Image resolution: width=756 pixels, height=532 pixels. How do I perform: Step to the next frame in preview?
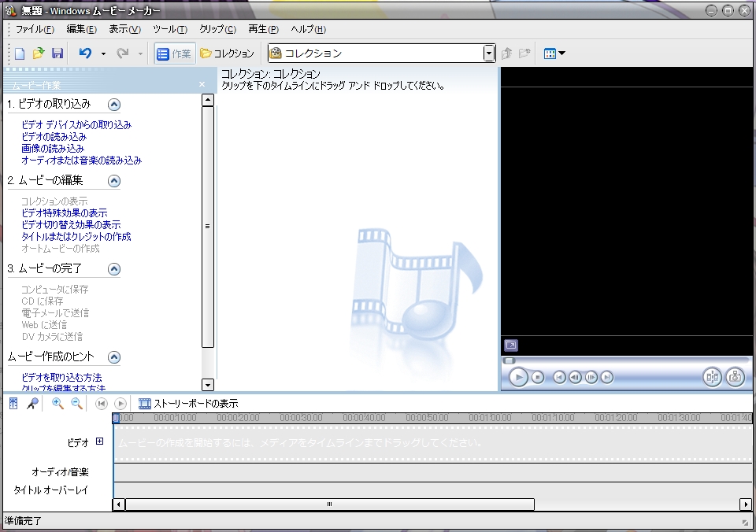(x=591, y=377)
